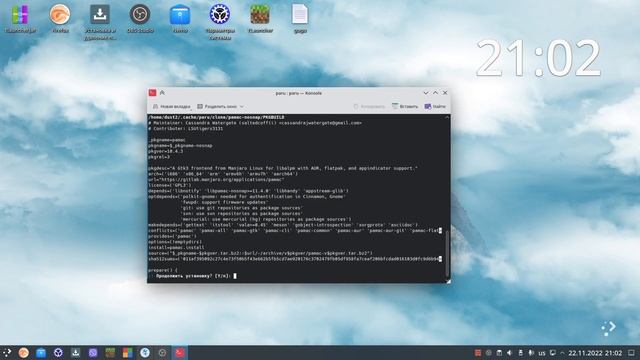Image resolution: width=640 pixels, height=360 pixels.
Task: Click the Find button in Konsole toolbar
Action: (436, 107)
